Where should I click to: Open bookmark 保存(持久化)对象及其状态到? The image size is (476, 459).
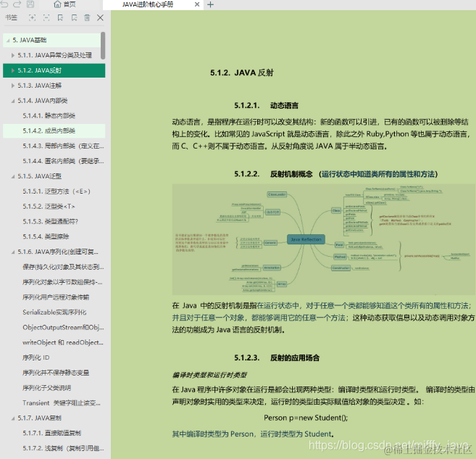click(63, 267)
